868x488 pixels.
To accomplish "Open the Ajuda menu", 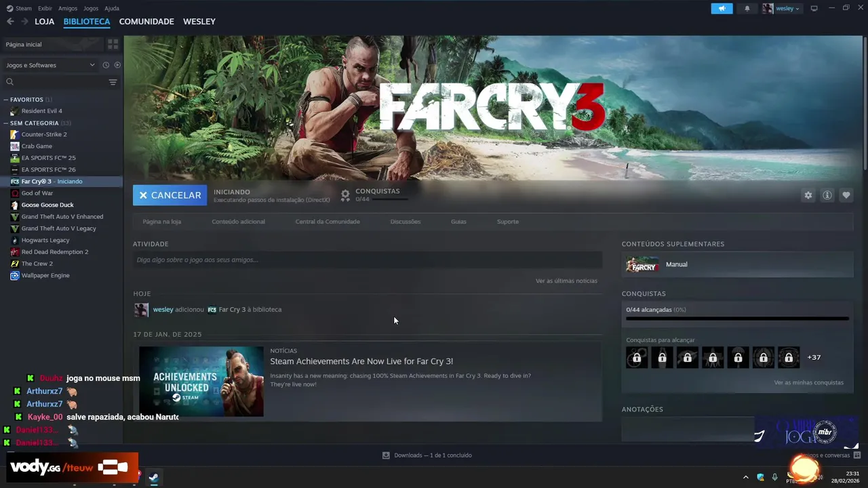I will coord(112,8).
